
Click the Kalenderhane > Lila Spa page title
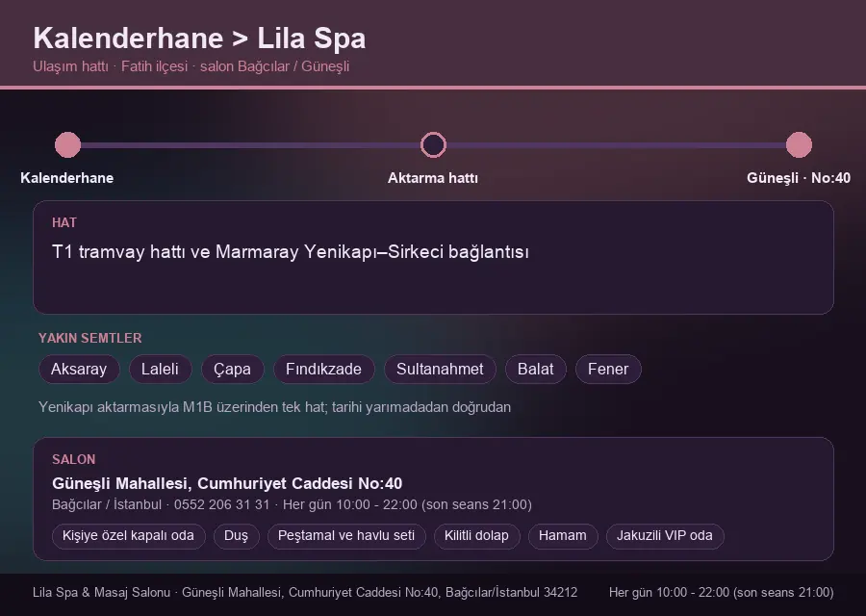[x=199, y=38]
